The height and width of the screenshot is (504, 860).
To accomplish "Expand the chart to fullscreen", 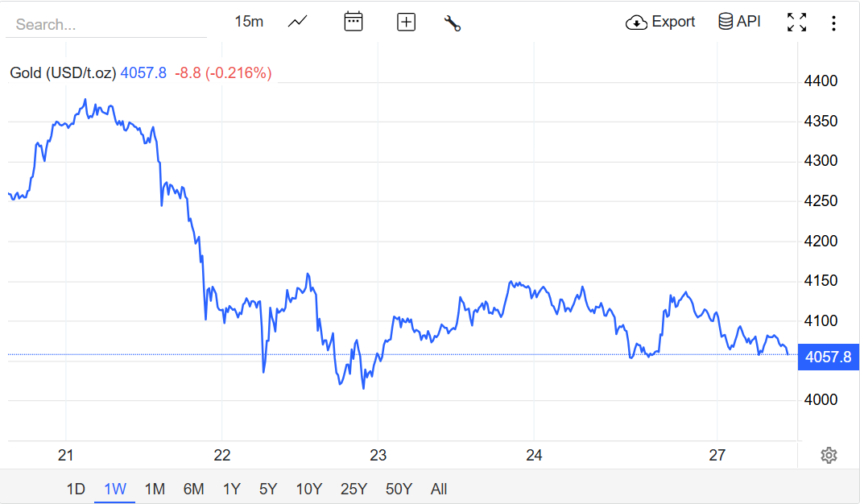I will (x=796, y=23).
